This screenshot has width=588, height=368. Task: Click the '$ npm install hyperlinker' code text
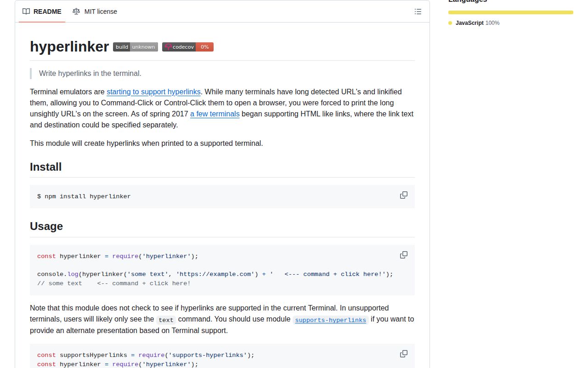point(84,196)
